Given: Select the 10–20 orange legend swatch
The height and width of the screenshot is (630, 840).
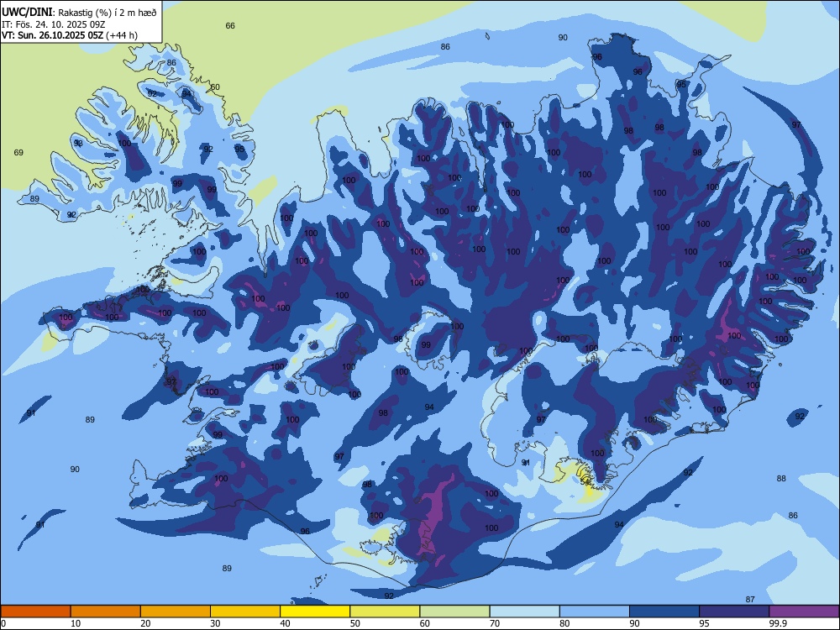Looking at the screenshot, I should pos(106,612).
